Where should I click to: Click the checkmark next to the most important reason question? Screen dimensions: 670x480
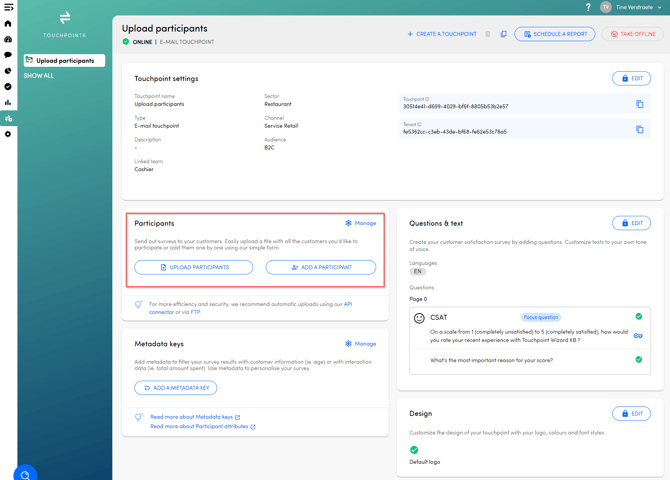pyautogui.click(x=638, y=360)
